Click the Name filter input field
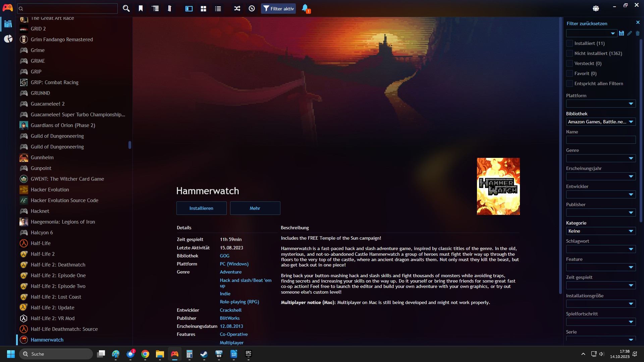This screenshot has width=644, height=362. tap(600, 140)
